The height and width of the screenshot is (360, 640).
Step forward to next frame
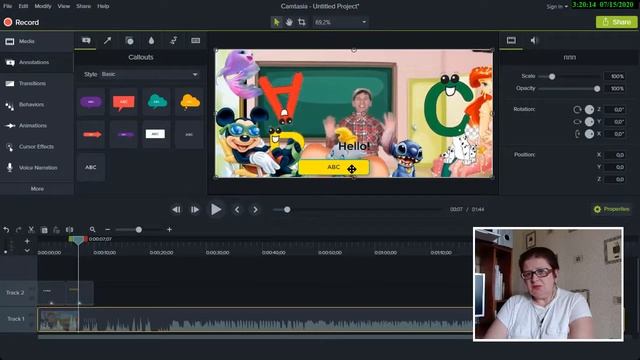(x=195, y=209)
